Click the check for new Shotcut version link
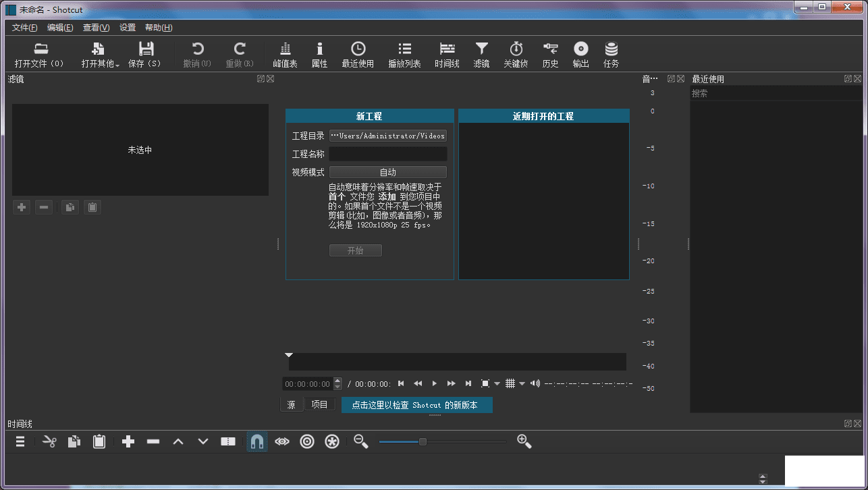This screenshot has height=490, width=868. [416, 405]
